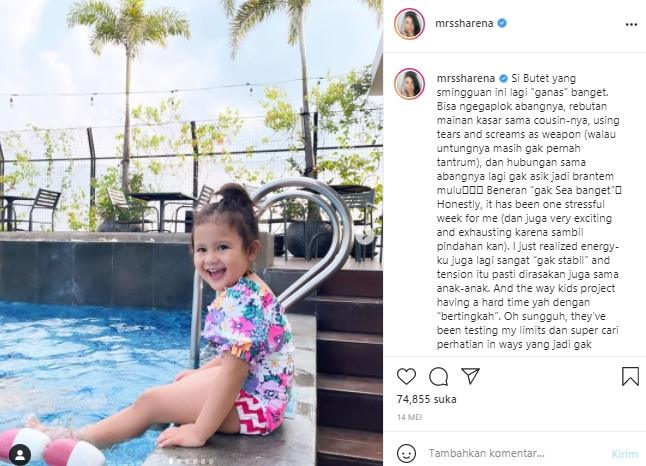Click the tagged people icon on photo
The image size is (646, 466).
click(20, 455)
